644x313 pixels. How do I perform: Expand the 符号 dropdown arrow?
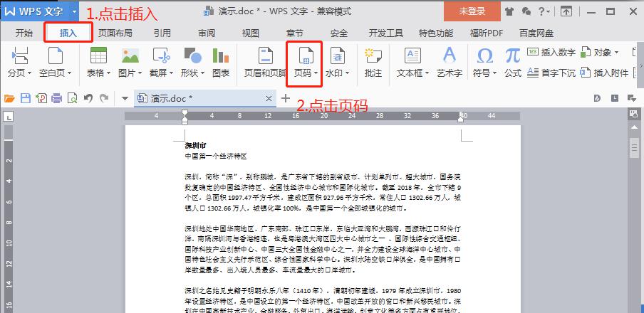click(x=495, y=73)
